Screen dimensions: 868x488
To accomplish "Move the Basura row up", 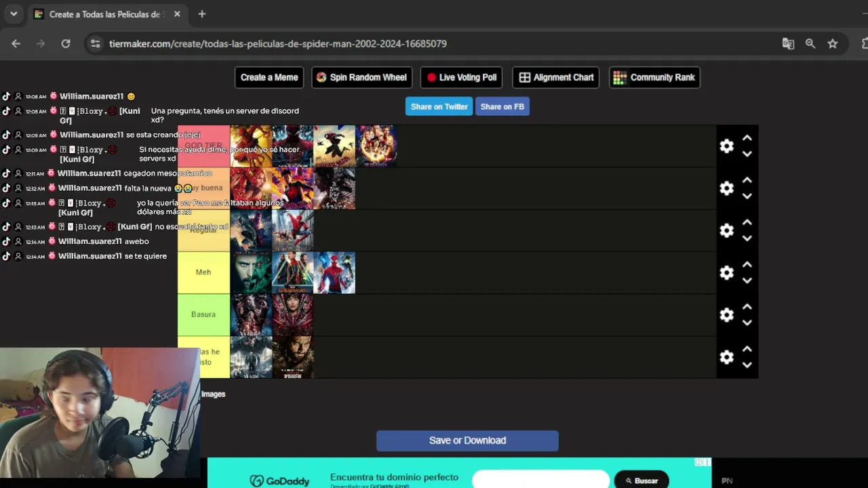I will pos(747,306).
